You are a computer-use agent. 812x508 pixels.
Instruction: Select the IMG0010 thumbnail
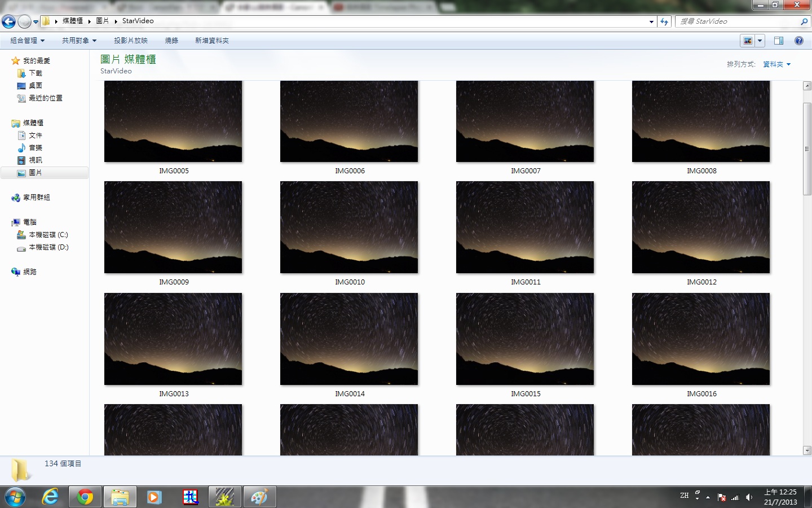click(349, 227)
